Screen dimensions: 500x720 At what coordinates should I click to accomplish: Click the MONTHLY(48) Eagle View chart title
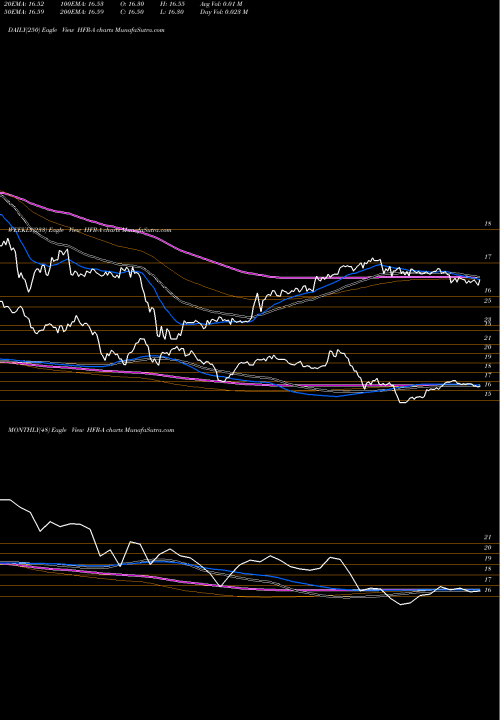pyautogui.click(x=91, y=430)
